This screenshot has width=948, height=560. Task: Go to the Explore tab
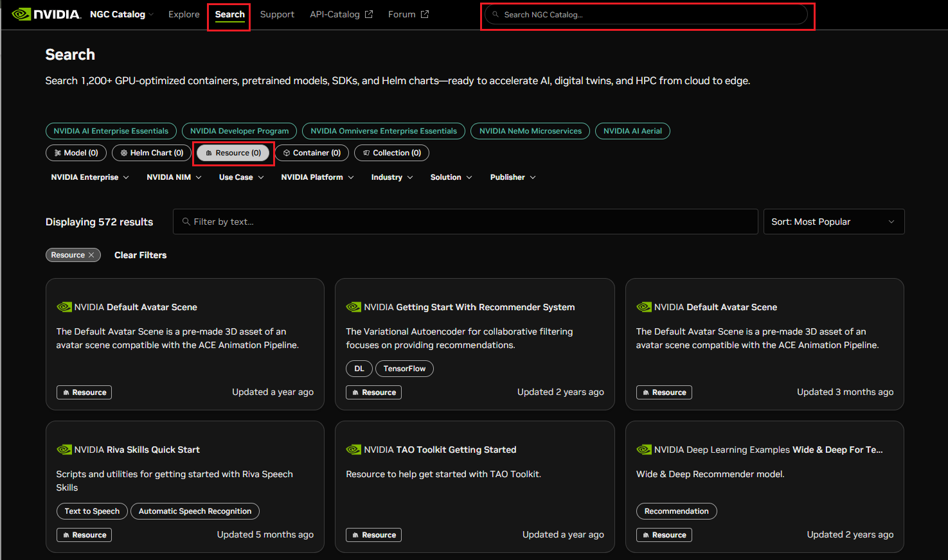pos(184,14)
